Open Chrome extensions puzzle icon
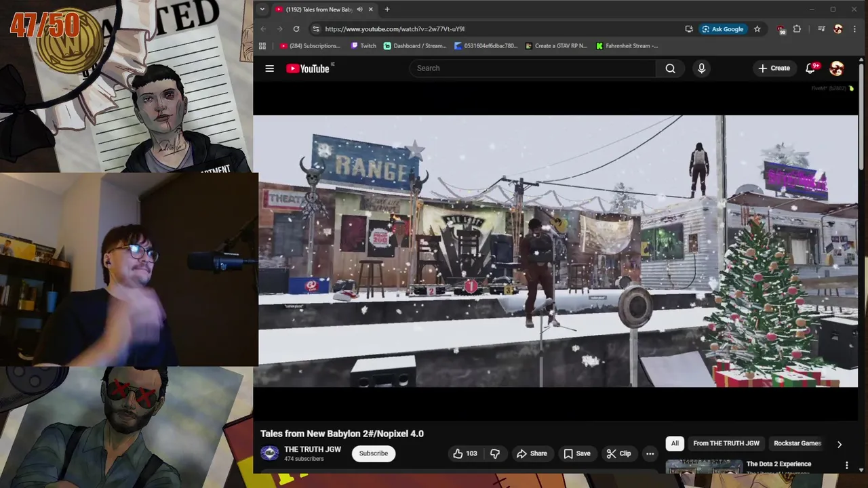The image size is (868, 488). 797,29
